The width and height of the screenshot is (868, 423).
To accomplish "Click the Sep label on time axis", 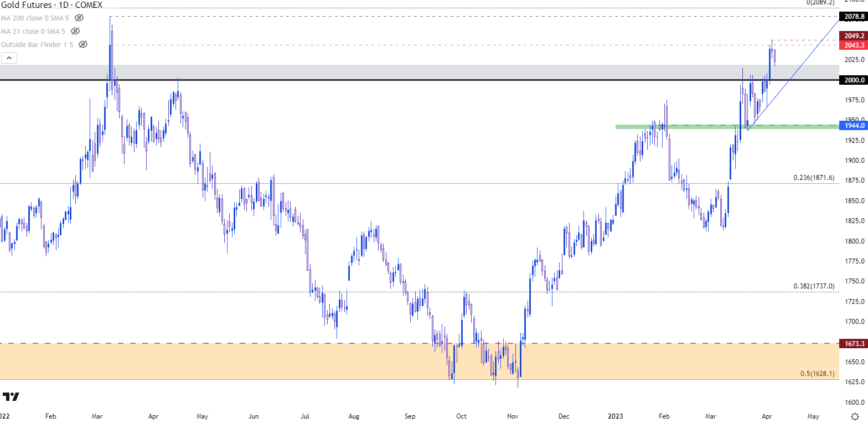I will click(x=409, y=416).
